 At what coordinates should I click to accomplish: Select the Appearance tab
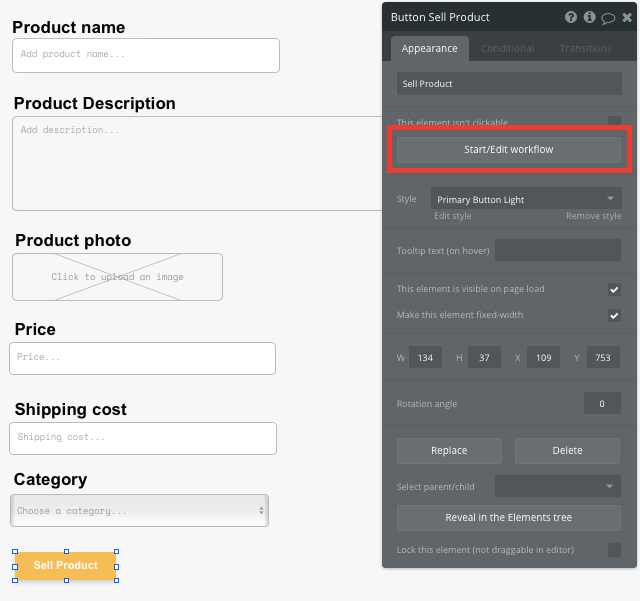tap(429, 48)
